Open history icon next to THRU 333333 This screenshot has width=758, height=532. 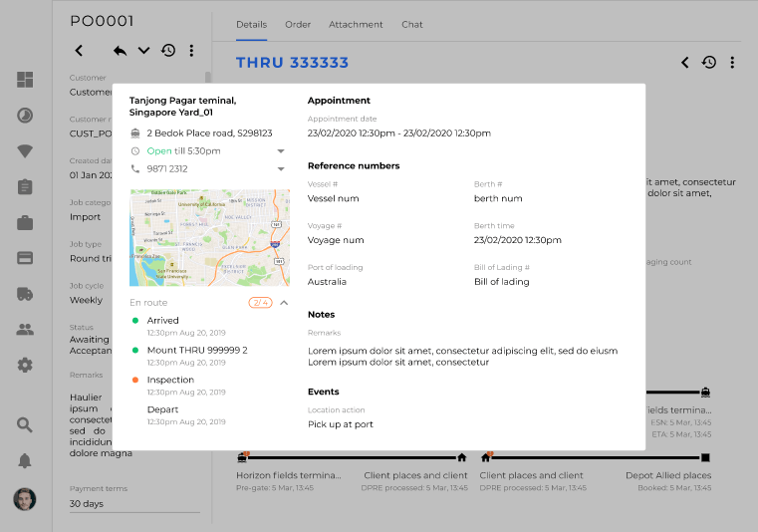708,63
